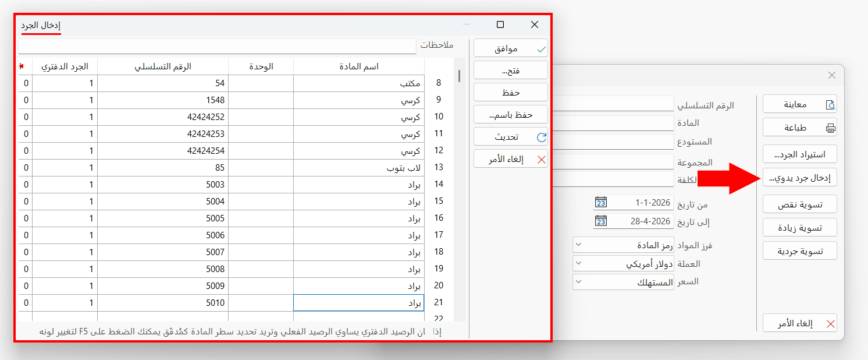Select column header الرقم التسلسلي
868x360 pixels.
coord(163,66)
